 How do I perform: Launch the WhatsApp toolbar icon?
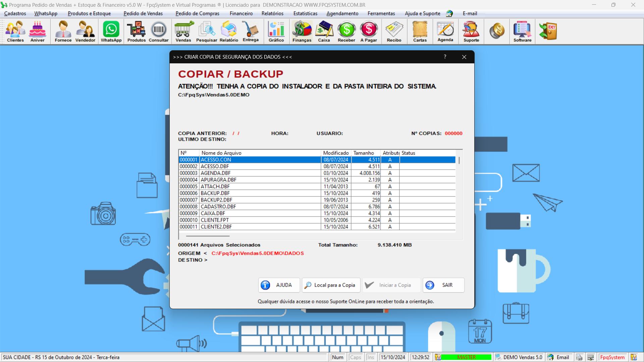pyautogui.click(x=111, y=32)
